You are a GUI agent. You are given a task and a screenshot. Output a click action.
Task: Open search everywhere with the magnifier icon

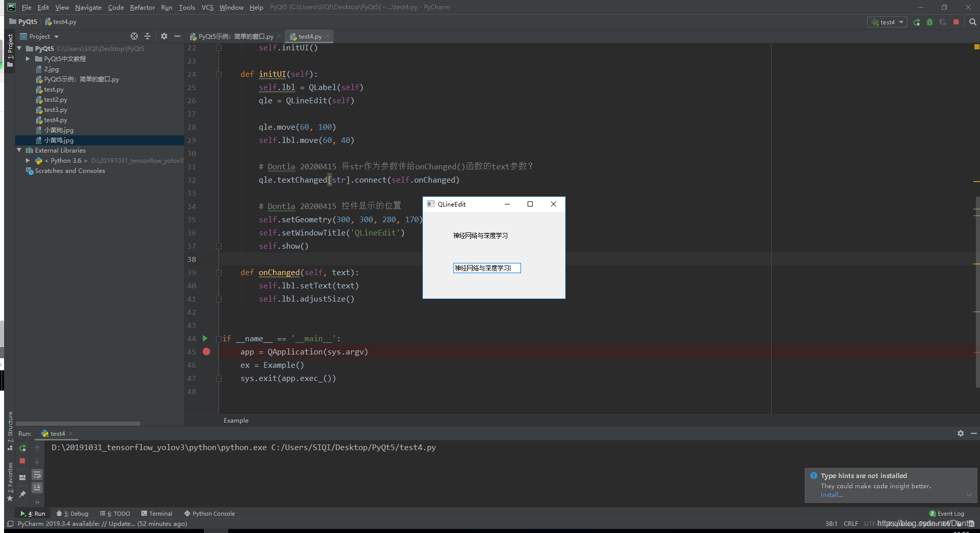972,22
